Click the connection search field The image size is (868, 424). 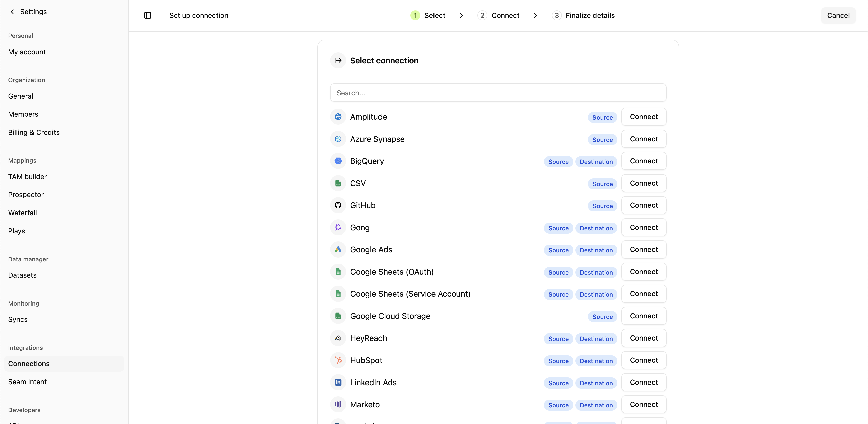click(x=498, y=93)
